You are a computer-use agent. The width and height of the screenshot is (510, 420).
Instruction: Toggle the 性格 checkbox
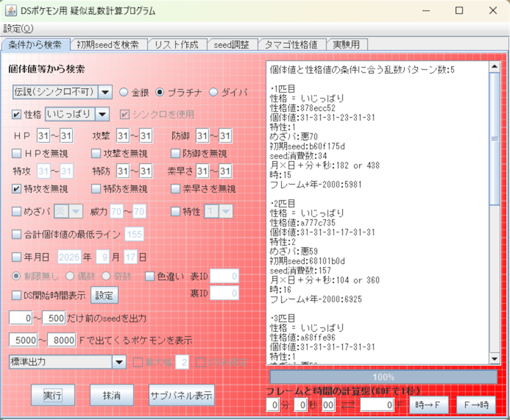(17, 115)
